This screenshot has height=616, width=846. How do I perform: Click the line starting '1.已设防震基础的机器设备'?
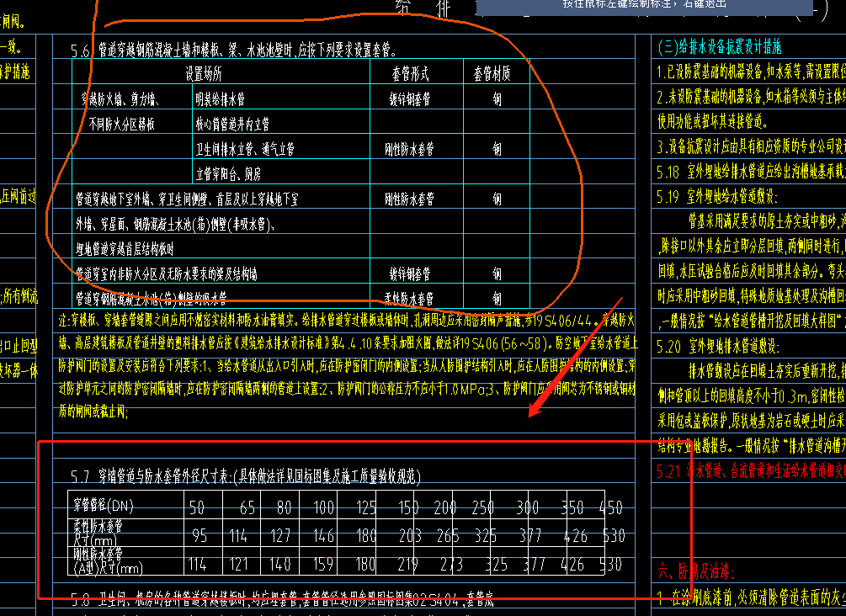[751, 72]
